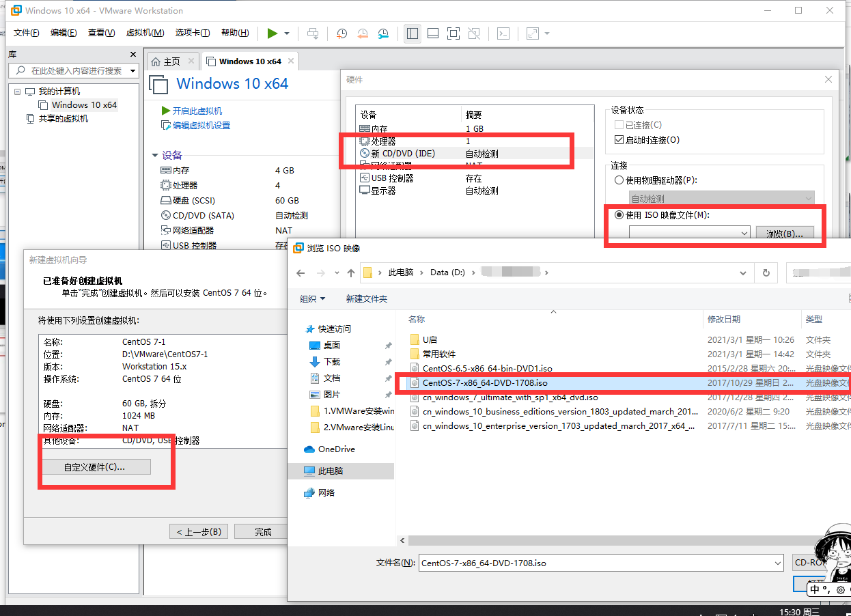This screenshot has width=851, height=616.
Task: Open the 查看(V) menu
Action: 101,33
